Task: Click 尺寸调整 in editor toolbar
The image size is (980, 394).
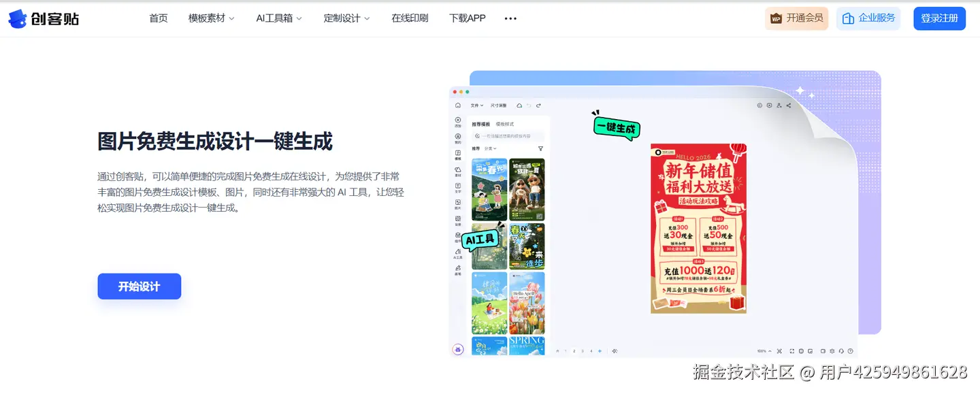Action: [499, 105]
